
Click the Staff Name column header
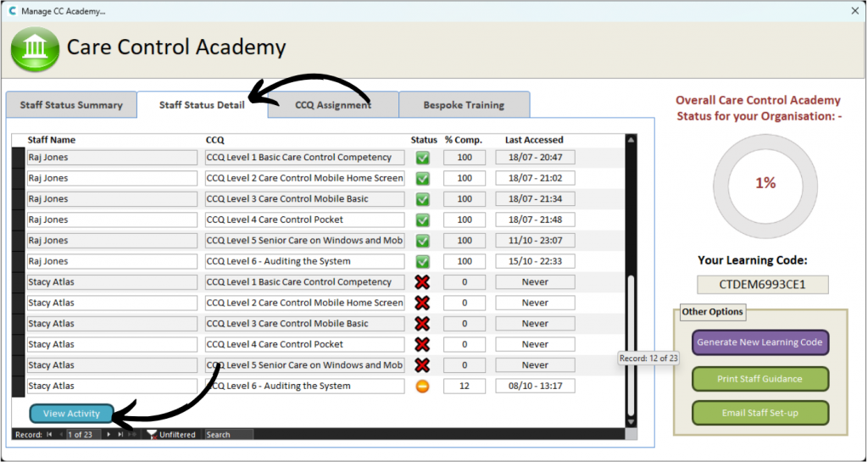(x=52, y=140)
